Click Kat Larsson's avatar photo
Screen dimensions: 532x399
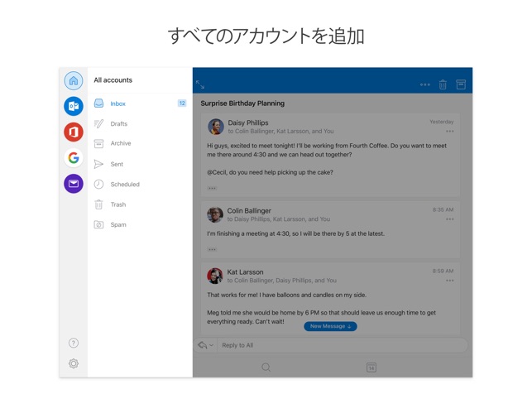215,276
